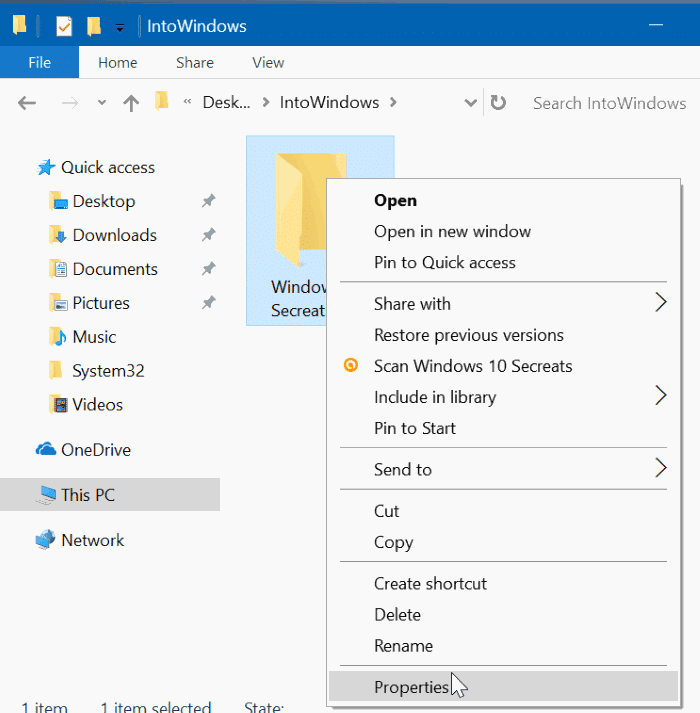Switch to the Home ribbon tab
This screenshot has height=713, width=700.
(x=117, y=62)
